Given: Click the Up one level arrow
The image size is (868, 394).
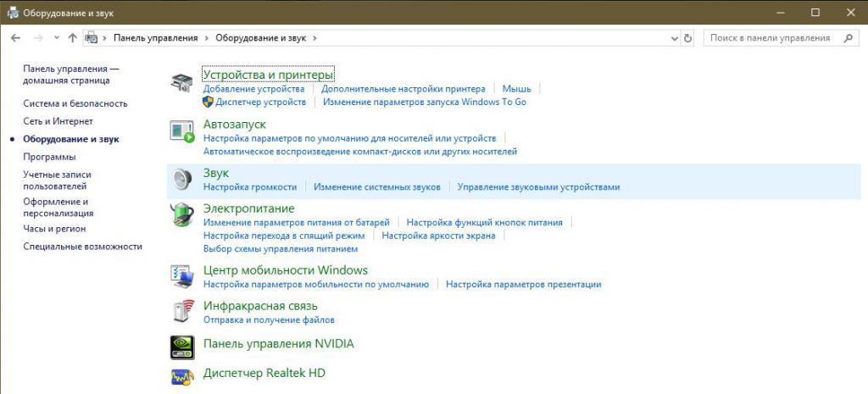Looking at the screenshot, I should (72, 38).
